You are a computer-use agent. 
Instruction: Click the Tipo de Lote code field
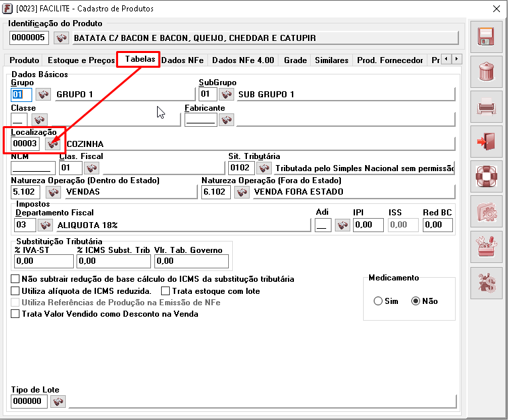29,401
